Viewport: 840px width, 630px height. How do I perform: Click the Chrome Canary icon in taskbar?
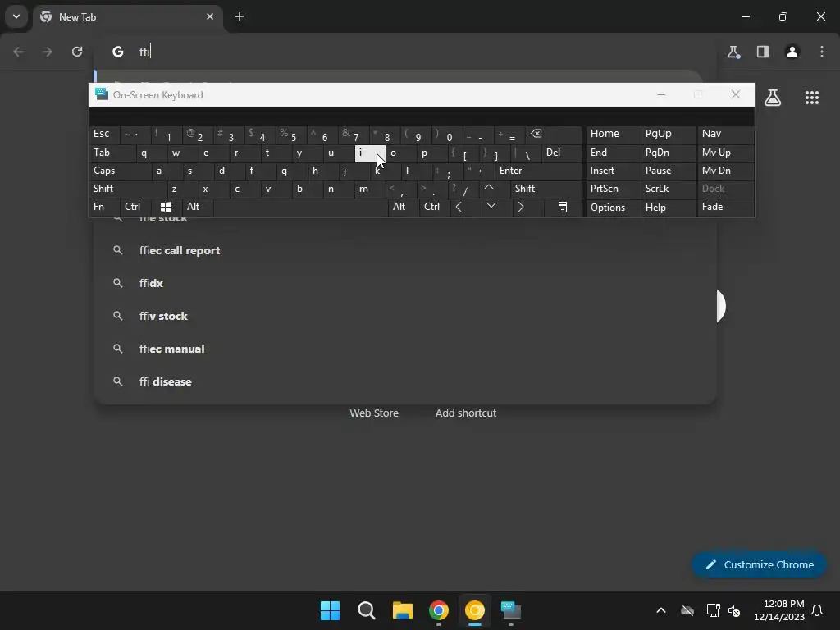coord(475,610)
